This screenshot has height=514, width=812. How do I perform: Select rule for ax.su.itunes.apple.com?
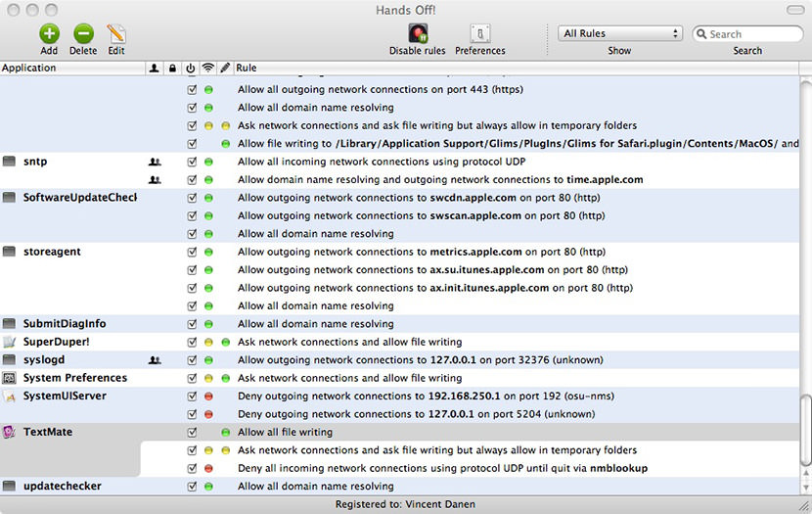432,270
